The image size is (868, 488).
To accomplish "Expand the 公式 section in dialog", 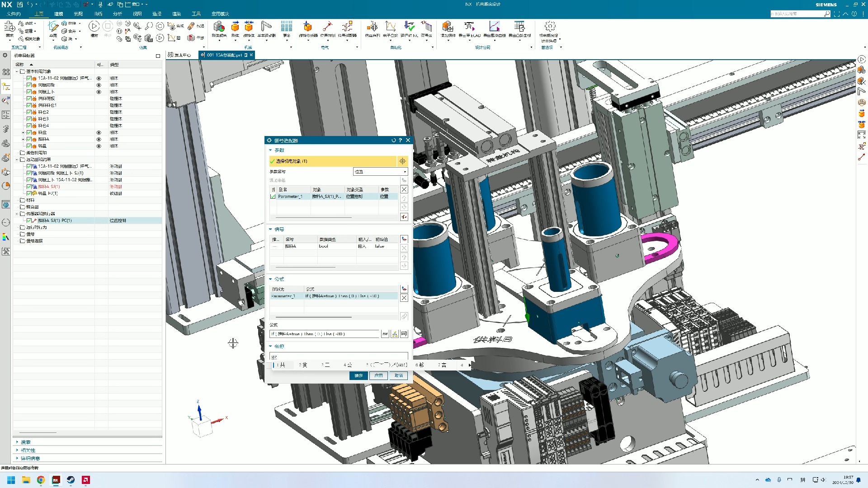I will [271, 279].
